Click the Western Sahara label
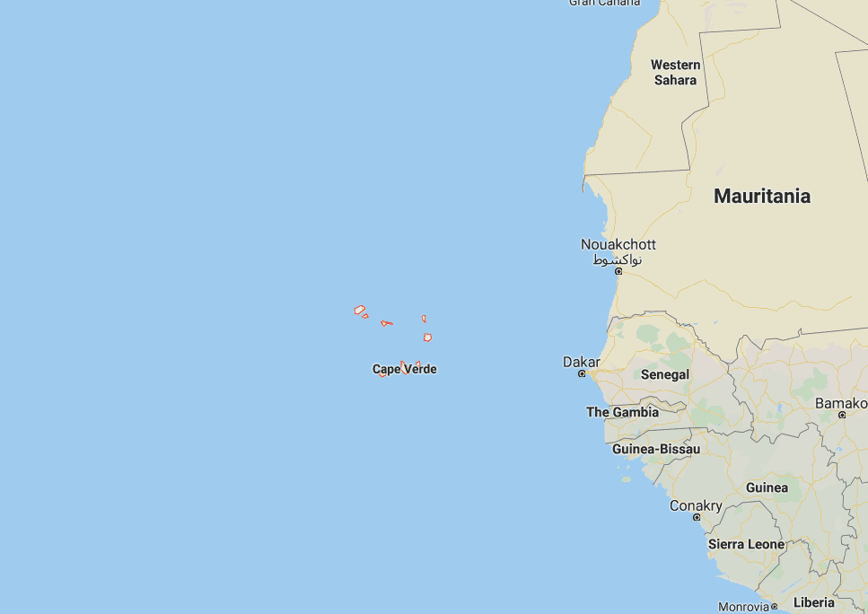Screen dimensions: 868x614 675,73
